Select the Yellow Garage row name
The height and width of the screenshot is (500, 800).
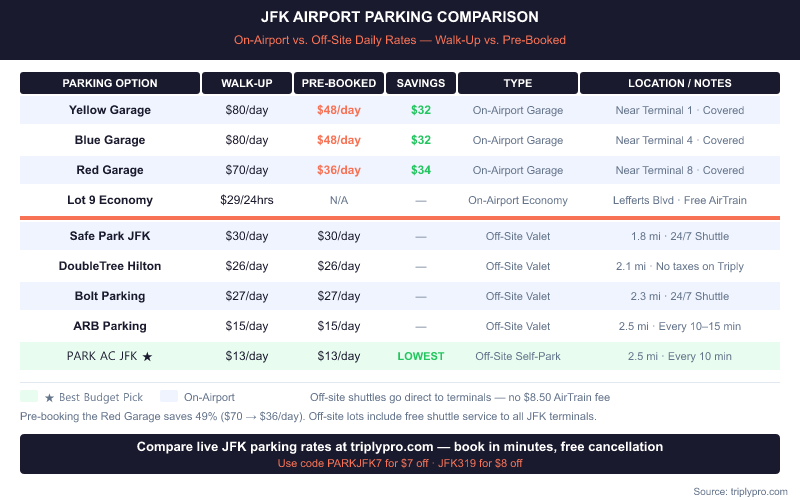pos(110,110)
